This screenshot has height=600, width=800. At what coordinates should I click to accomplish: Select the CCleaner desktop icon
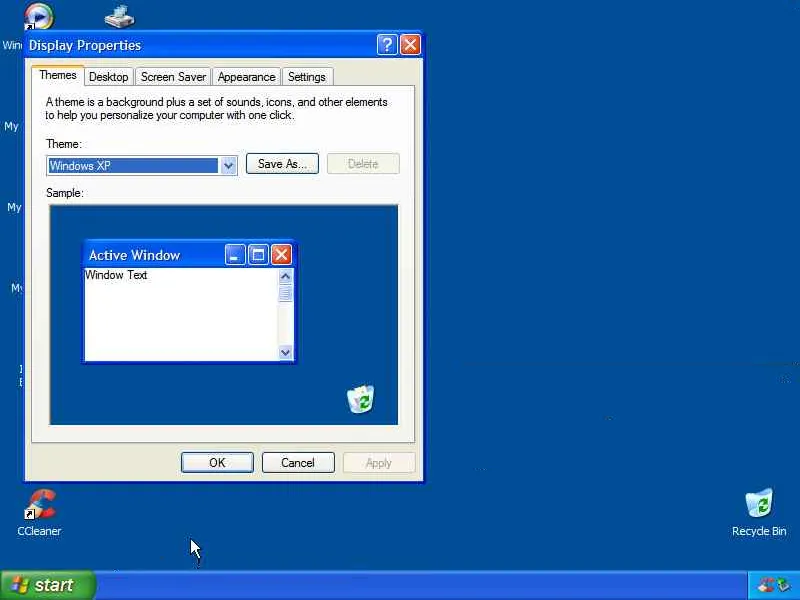tap(39, 513)
